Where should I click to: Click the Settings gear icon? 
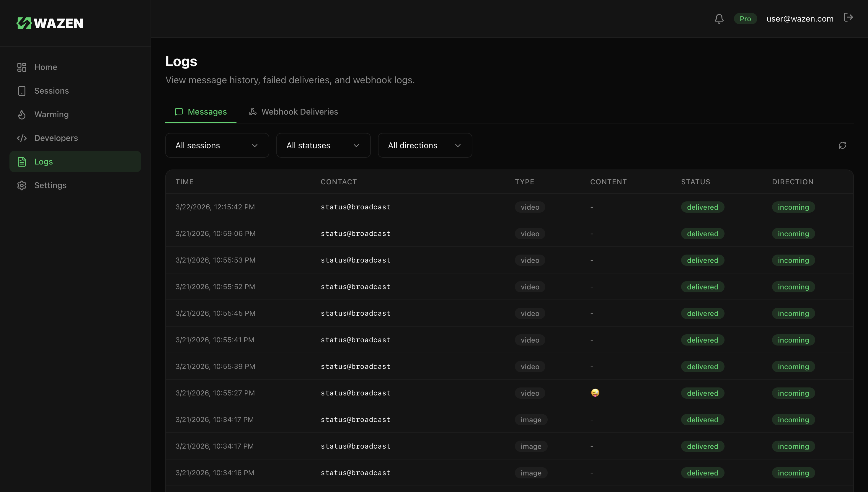click(x=22, y=185)
